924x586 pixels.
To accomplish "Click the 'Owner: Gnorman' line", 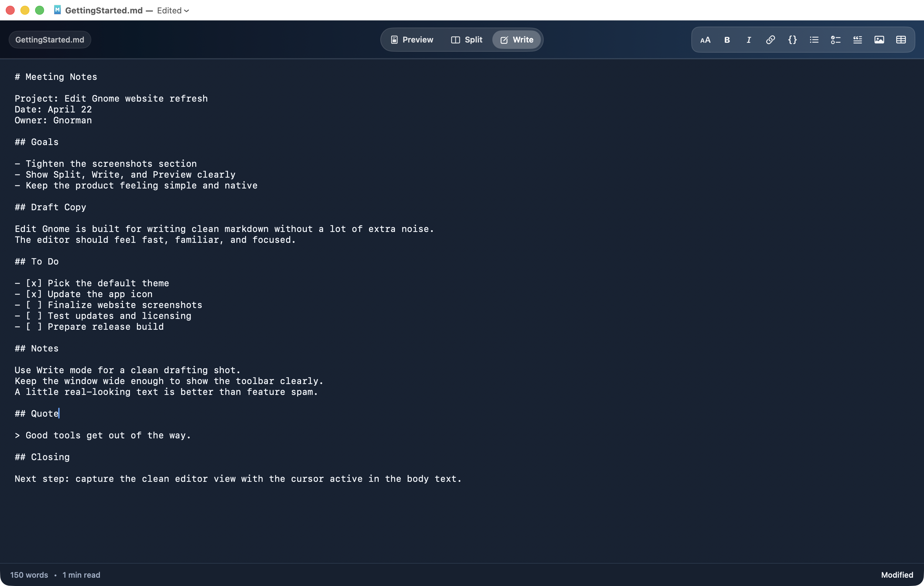I will tap(53, 120).
